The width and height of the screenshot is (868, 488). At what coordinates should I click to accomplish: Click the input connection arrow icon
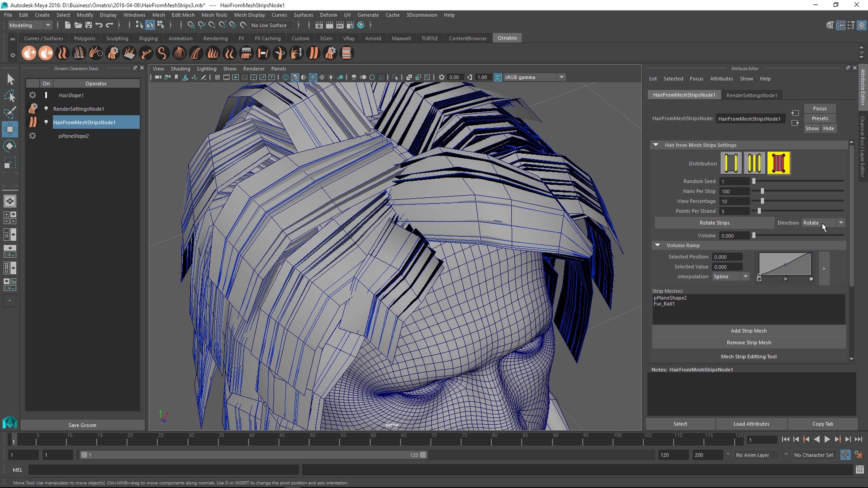coord(795,113)
